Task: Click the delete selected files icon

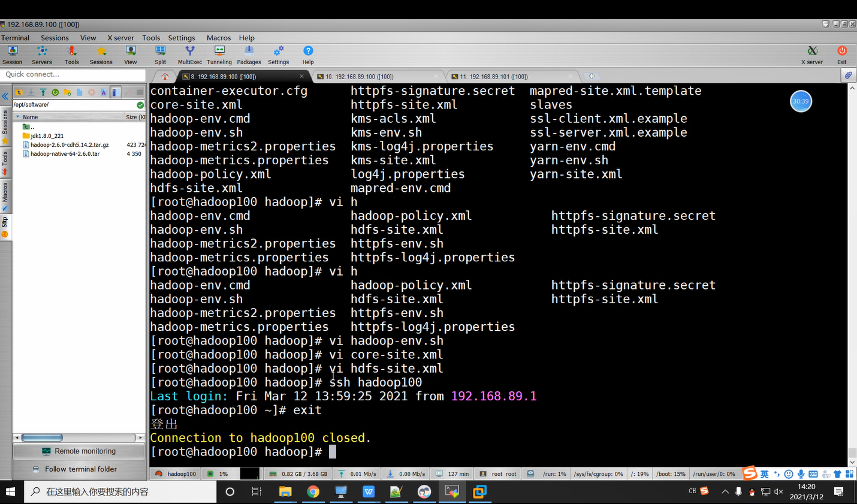Action: [x=92, y=92]
